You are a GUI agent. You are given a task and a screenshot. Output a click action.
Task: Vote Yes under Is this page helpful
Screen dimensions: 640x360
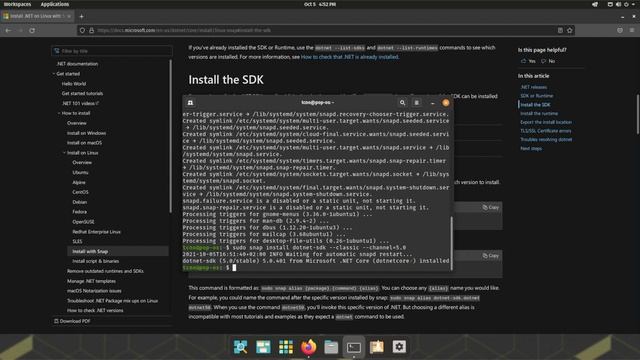[528, 61]
